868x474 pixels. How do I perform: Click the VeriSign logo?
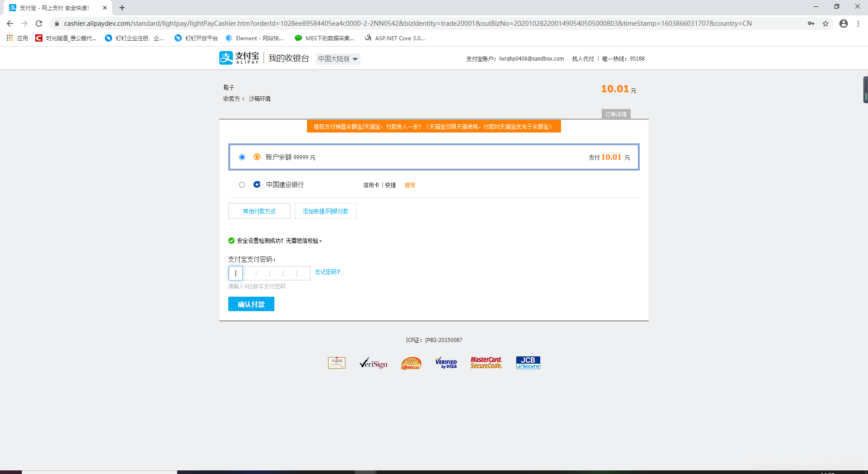373,363
